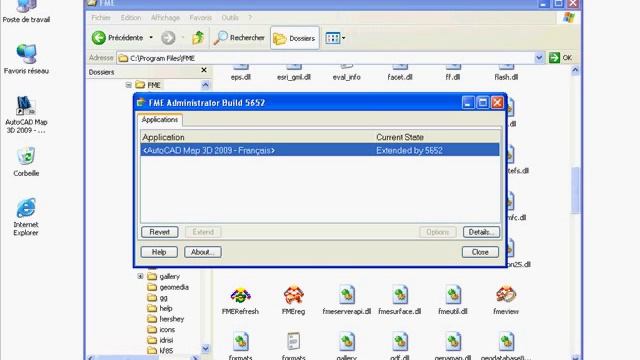
Task: Open the About... dialog
Action: [202, 252]
